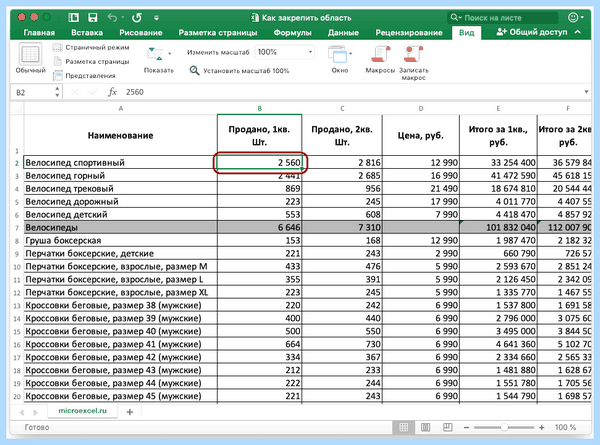Open the Главная ribbon tab
The width and height of the screenshot is (600, 445).
tap(39, 33)
